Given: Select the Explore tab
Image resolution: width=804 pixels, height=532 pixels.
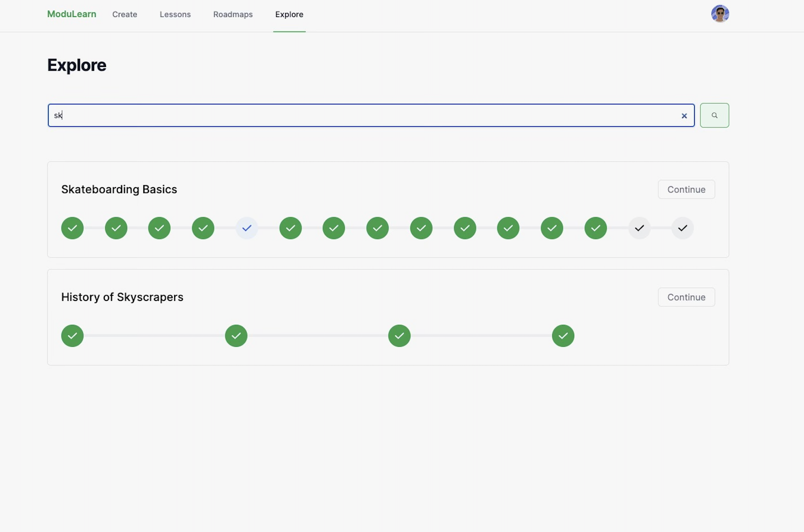Looking at the screenshot, I should pyautogui.click(x=289, y=15).
